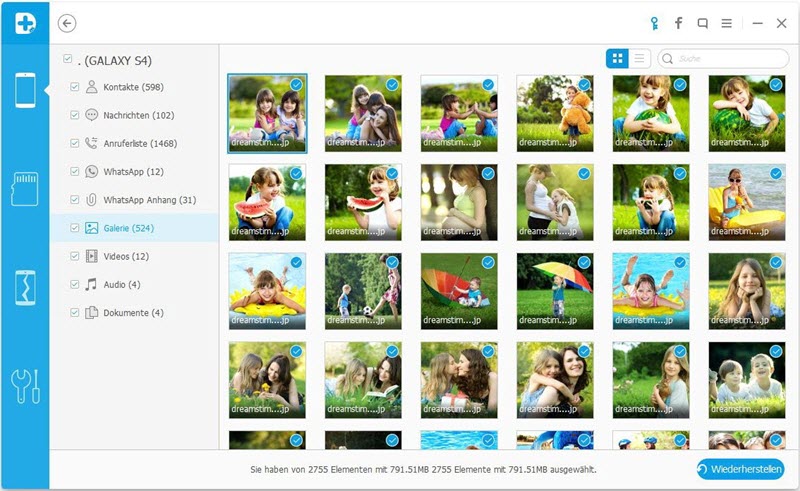Uncheck the Nachrichten (102) checkbox
The image size is (800, 491).
[74, 115]
